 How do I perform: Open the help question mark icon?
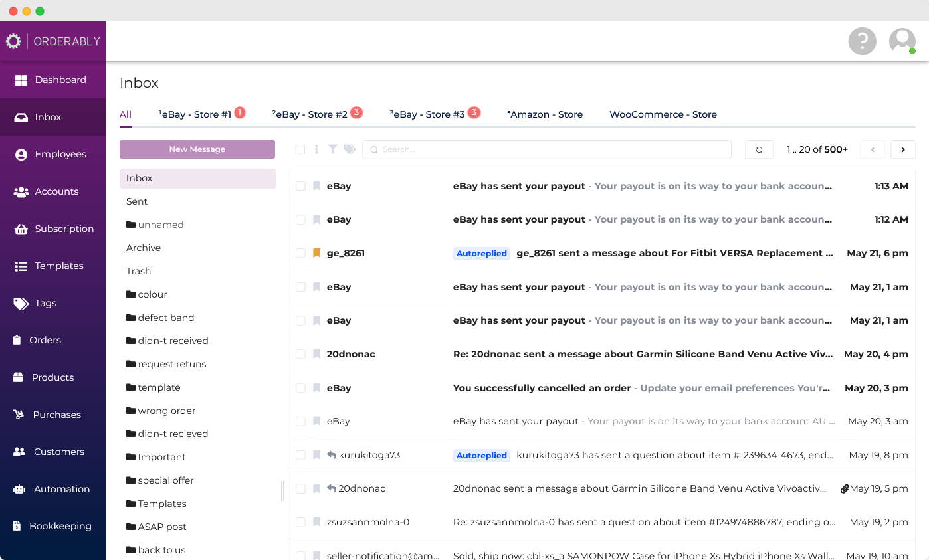coord(862,41)
